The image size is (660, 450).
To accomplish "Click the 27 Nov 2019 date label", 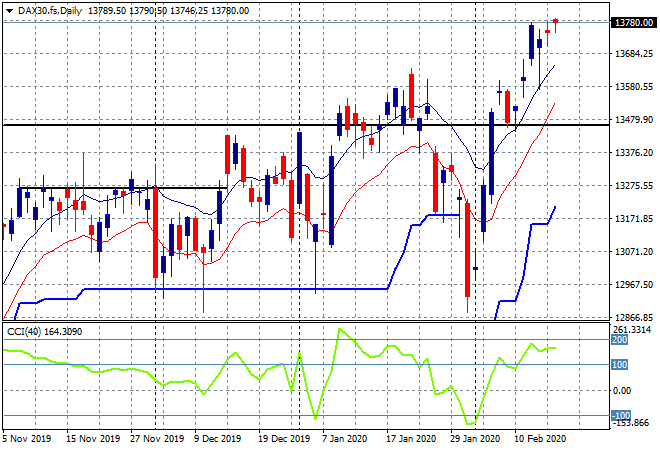I will tap(157, 439).
